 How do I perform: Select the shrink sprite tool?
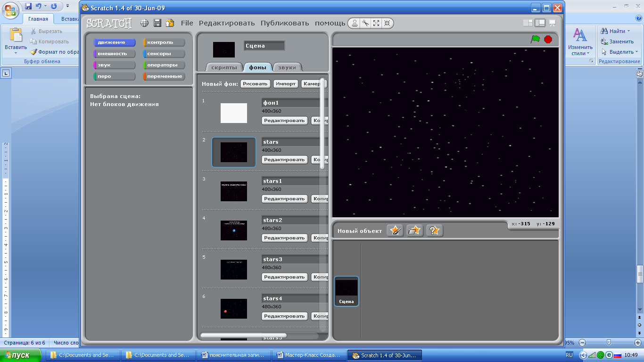[x=387, y=23]
